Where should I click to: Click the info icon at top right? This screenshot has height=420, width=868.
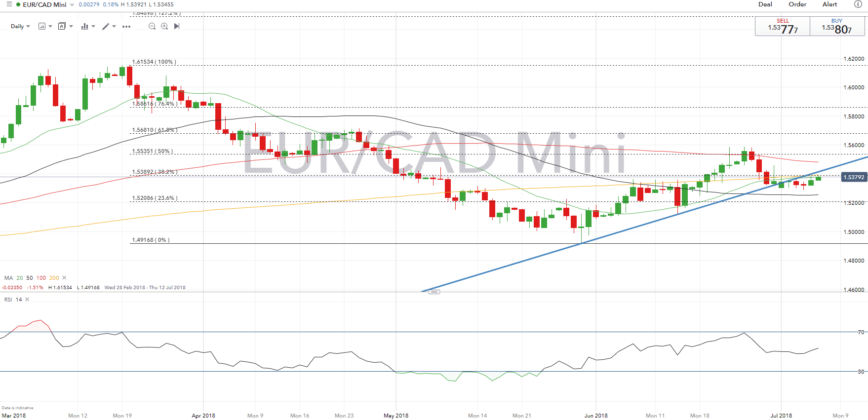(858, 4)
